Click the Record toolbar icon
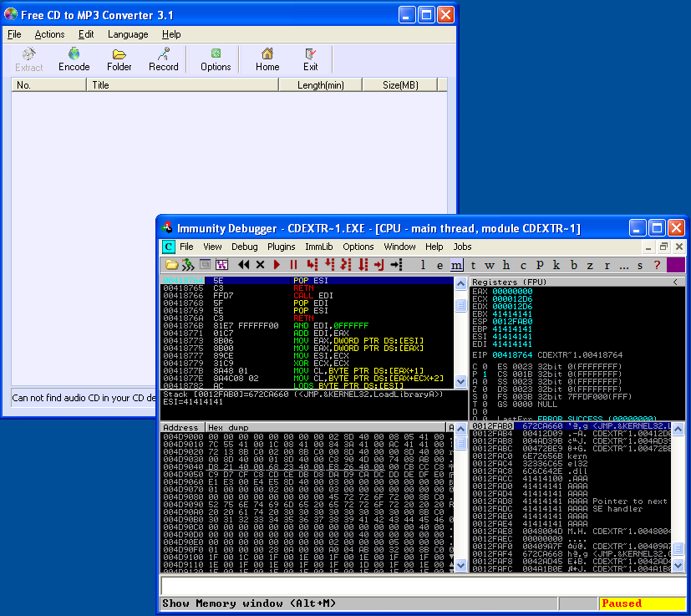This screenshot has width=691, height=616. (x=164, y=59)
